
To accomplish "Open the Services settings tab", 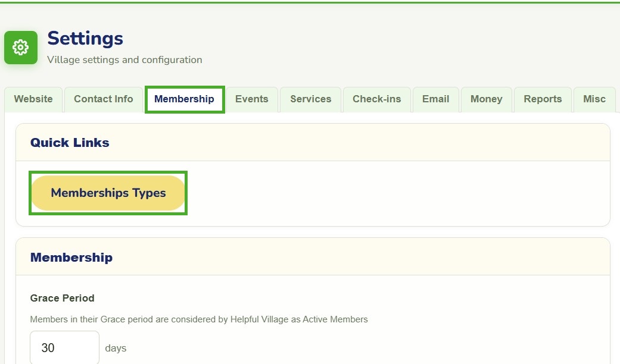I will click(311, 99).
